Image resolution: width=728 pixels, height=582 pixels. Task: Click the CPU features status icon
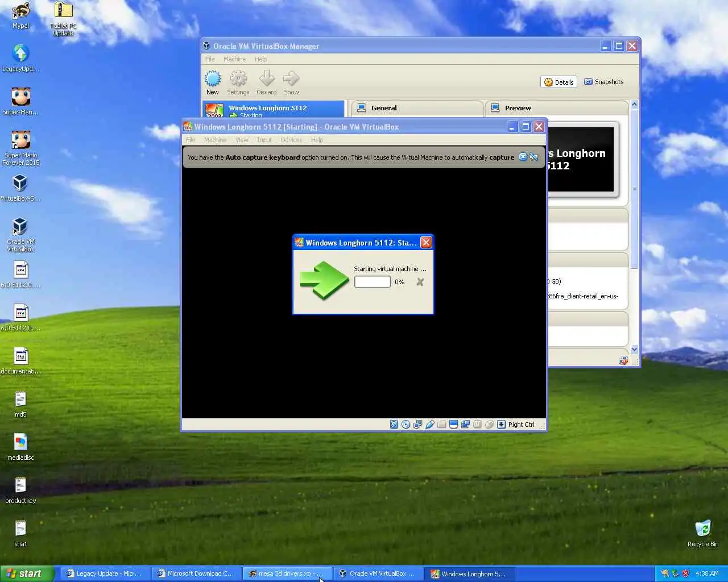coord(477,425)
